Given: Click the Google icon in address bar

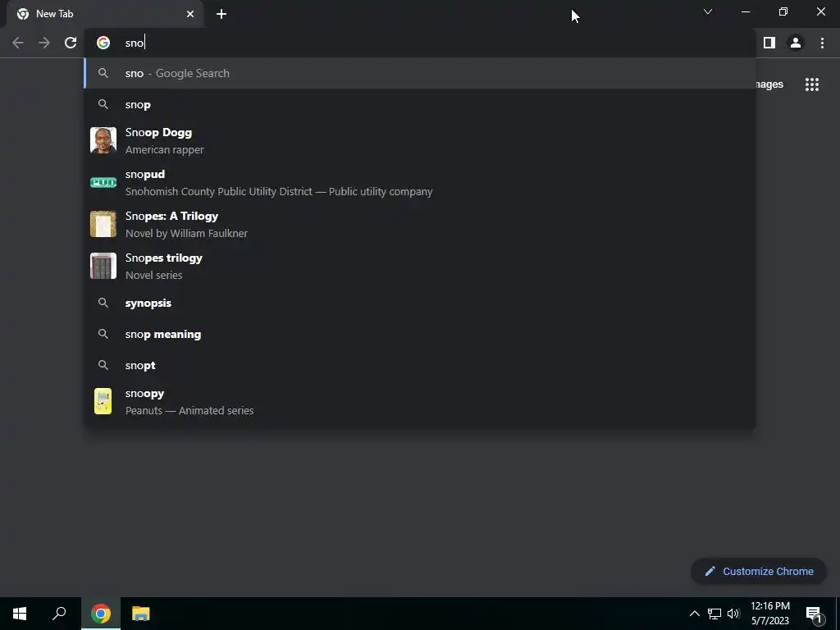Looking at the screenshot, I should (x=103, y=43).
